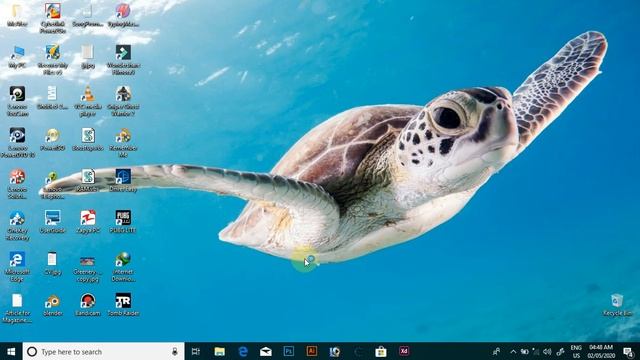Select the Remember Me game shortcut

click(123, 142)
